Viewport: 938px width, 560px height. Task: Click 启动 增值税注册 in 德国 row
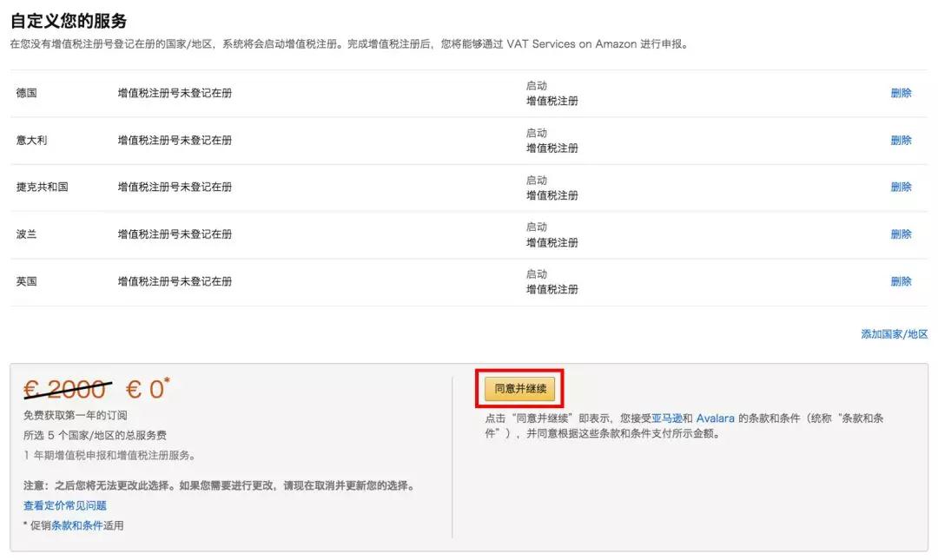click(552, 94)
